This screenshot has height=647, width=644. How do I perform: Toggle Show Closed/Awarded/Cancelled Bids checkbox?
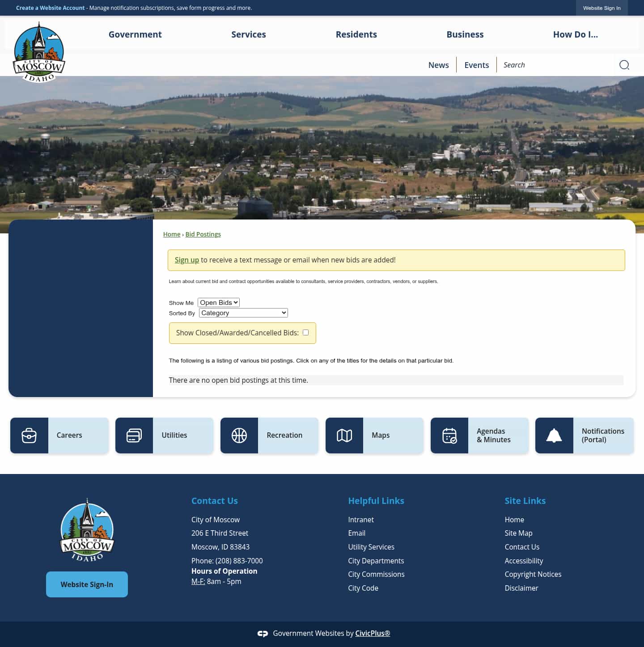coord(306,333)
